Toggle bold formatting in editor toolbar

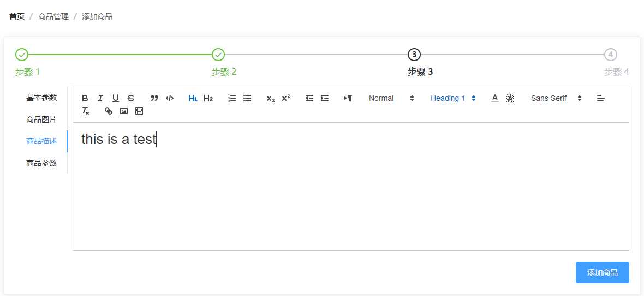(x=85, y=98)
